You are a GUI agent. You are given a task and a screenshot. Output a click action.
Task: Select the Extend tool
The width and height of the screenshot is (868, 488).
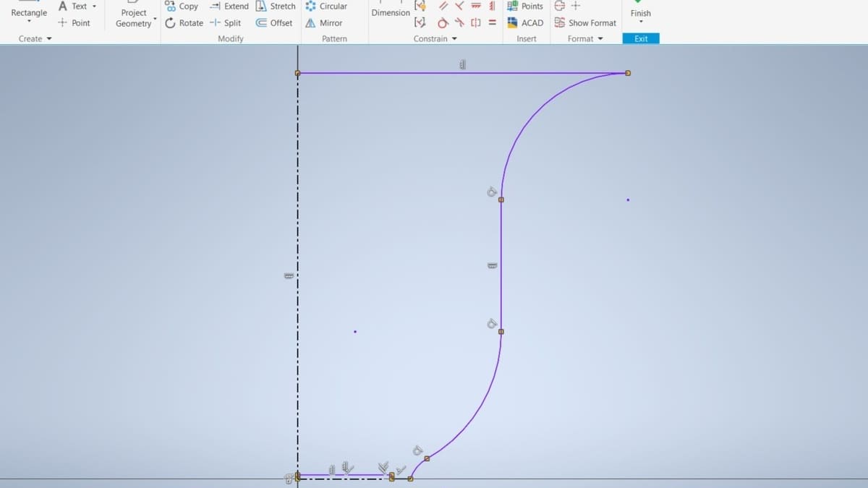coord(229,6)
